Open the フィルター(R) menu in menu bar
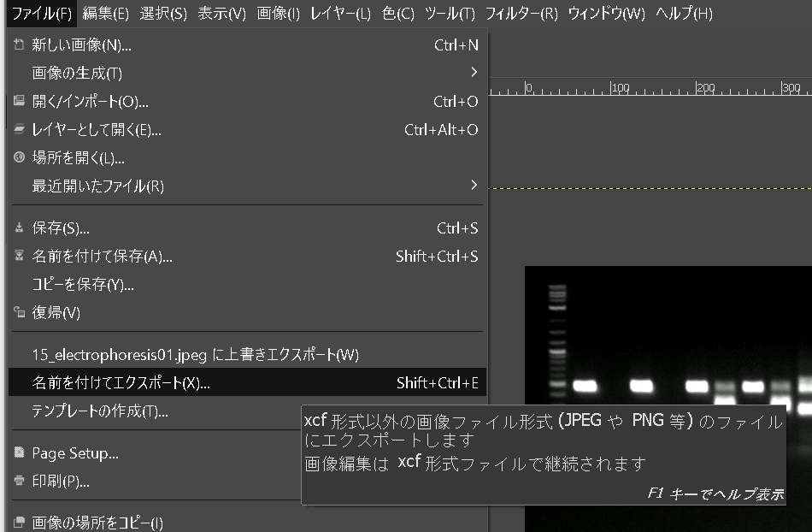This screenshot has height=532, width=812. point(521,13)
